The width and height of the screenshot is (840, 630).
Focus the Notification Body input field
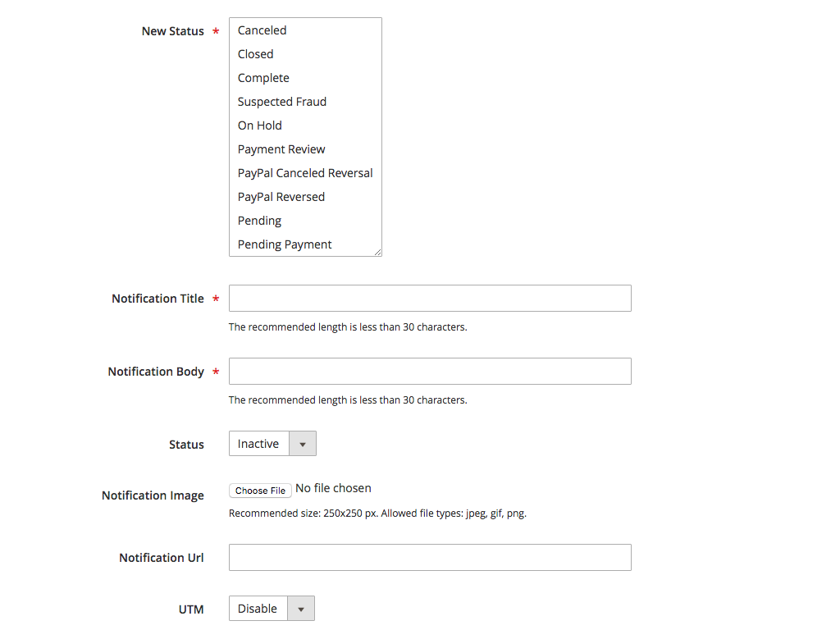(x=430, y=372)
